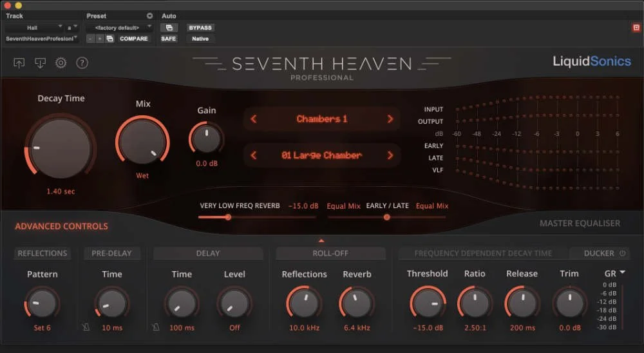Open the SeventhHeavenProfesionl plug-in selector dropdown
The width and height of the screenshot is (644, 353).
[x=41, y=39]
